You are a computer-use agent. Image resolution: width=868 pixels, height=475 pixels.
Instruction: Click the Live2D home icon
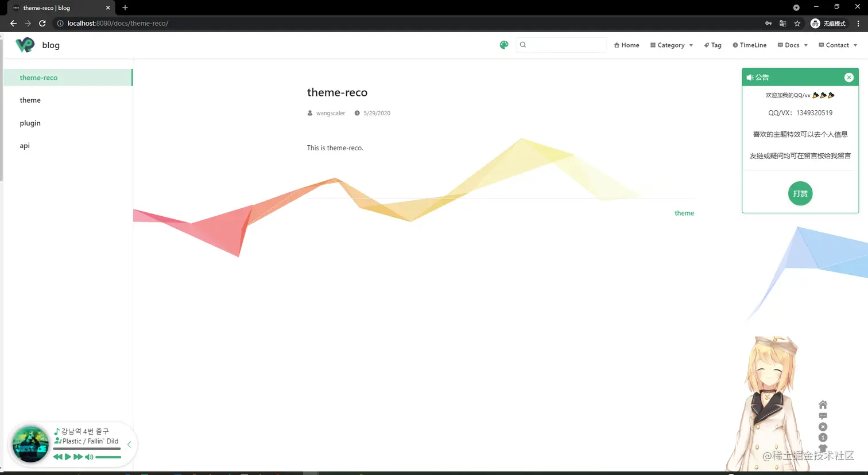pos(823,404)
